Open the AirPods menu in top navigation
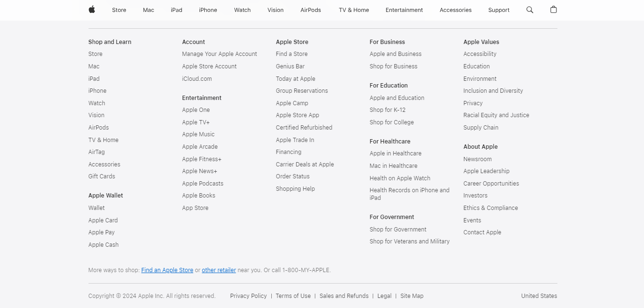Screen dimensions: 644x308 point(311,10)
